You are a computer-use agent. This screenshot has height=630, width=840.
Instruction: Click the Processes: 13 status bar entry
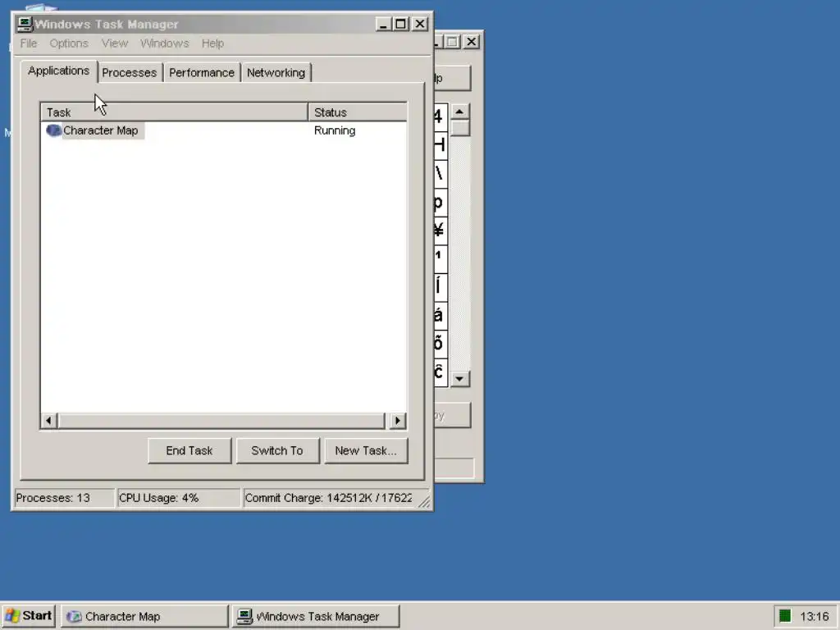coord(64,498)
